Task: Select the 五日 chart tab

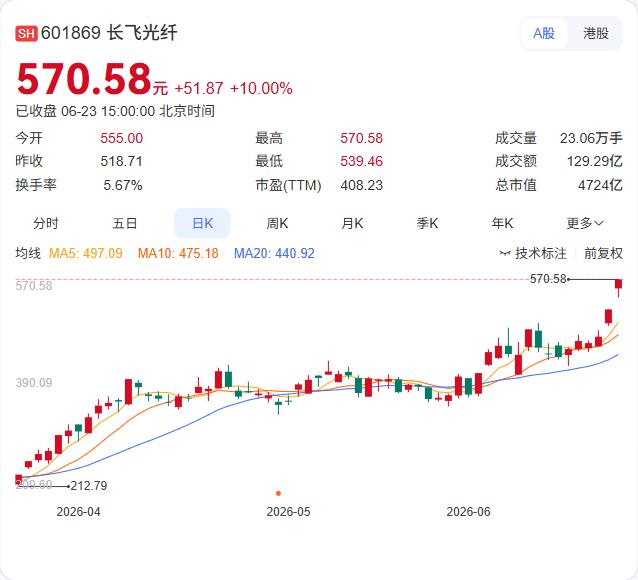Action: click(x=125, y=223)
